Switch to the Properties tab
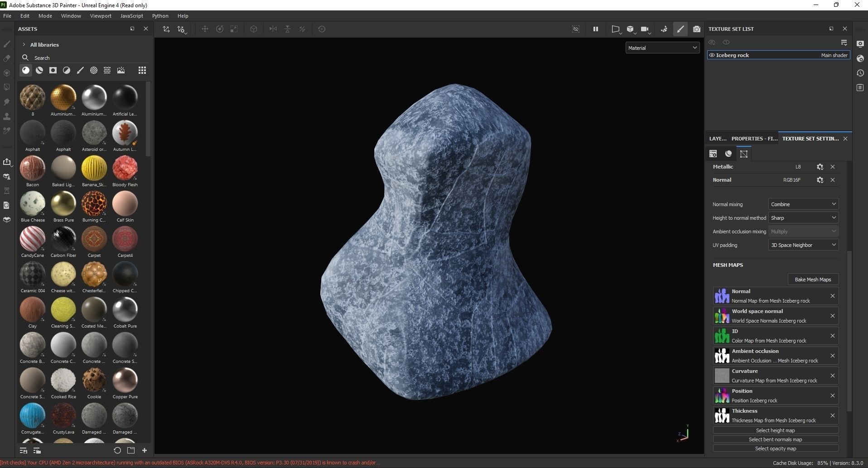 pos(754,139)
